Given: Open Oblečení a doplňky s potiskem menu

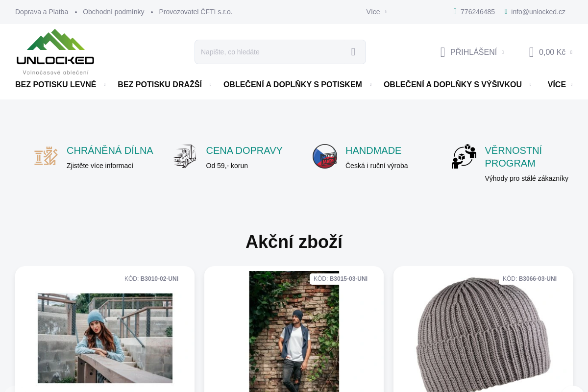Looking at the screenshot, I should tap(297, 84).
